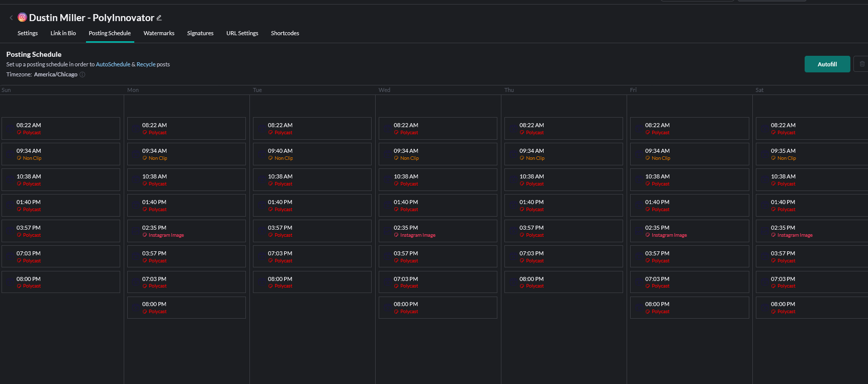Click the label icon on Friday 02:35 PM slot

click(648, 235)
